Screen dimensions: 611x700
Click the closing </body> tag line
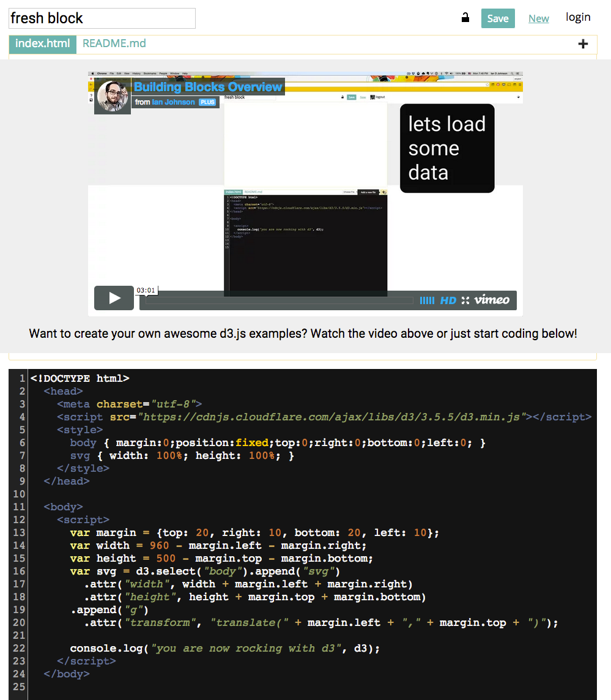tap(67, 674)
